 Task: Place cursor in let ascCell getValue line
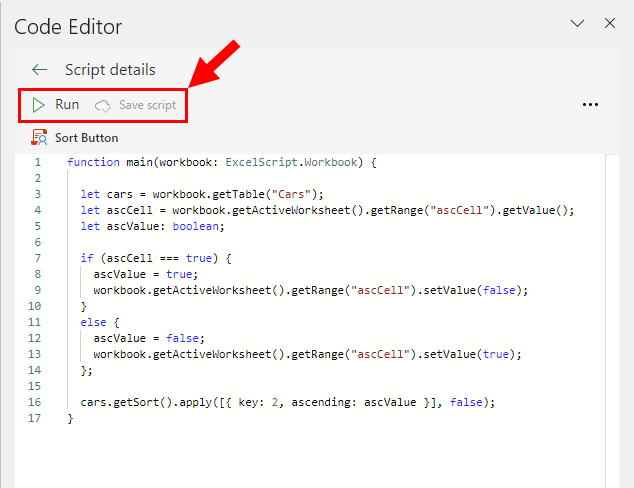[327, 210]
